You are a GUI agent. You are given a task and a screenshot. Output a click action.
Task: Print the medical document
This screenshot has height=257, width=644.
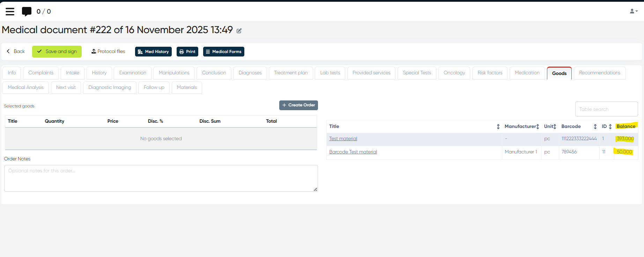pos(187,52)
